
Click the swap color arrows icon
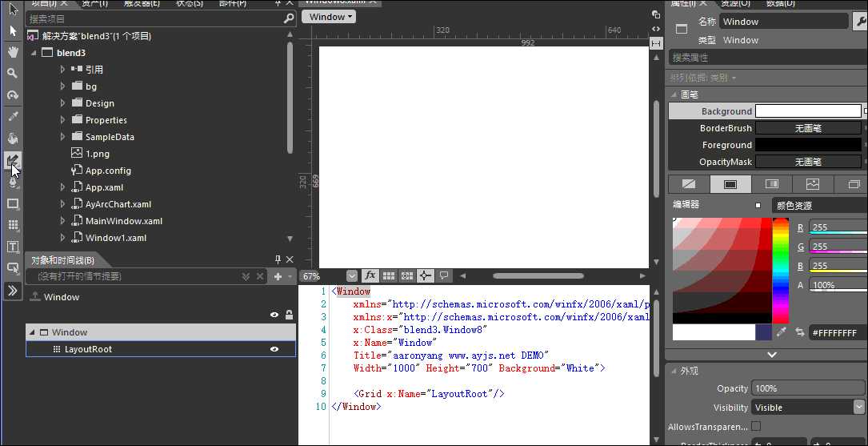click(799, 331)
